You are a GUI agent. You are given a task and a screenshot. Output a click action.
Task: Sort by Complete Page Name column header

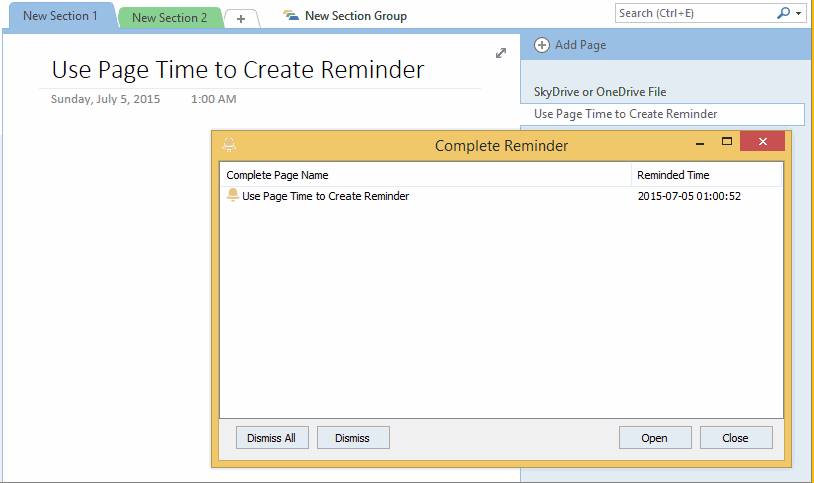(425, 175)
